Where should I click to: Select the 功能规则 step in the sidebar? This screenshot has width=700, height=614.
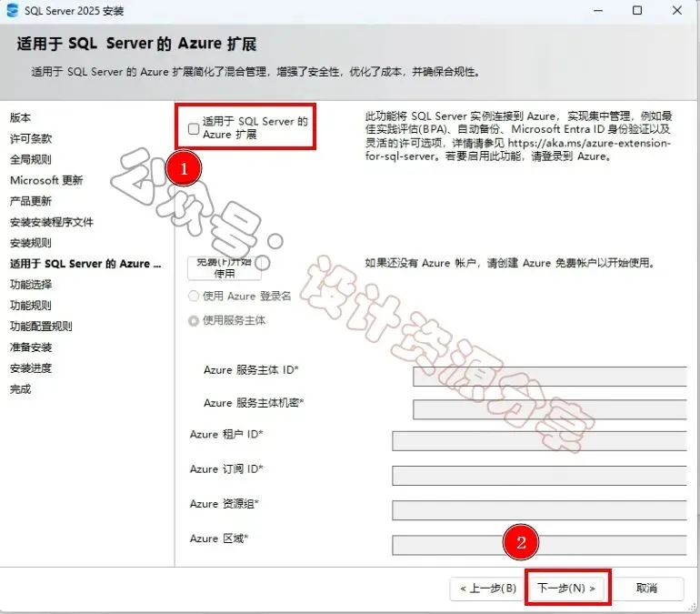(31, 306)
